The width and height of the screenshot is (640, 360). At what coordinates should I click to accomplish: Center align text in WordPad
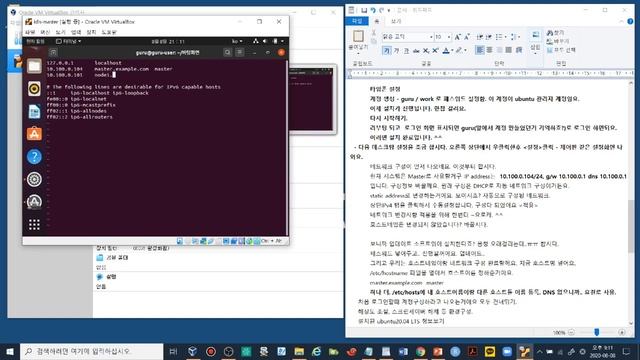pos(489,50)
